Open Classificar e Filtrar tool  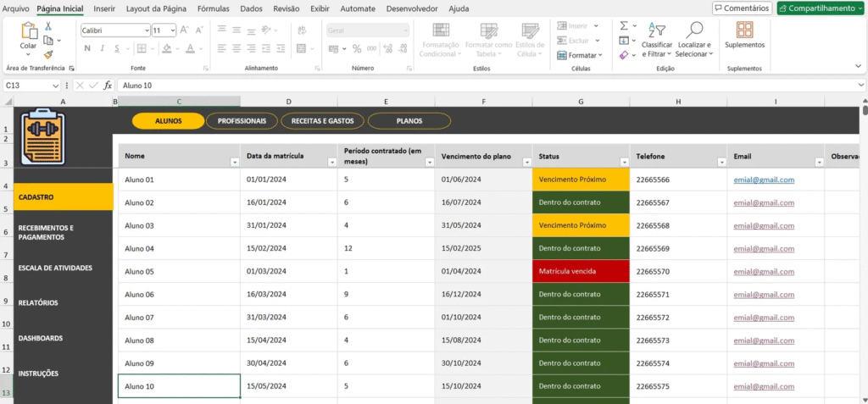point(657,39)
